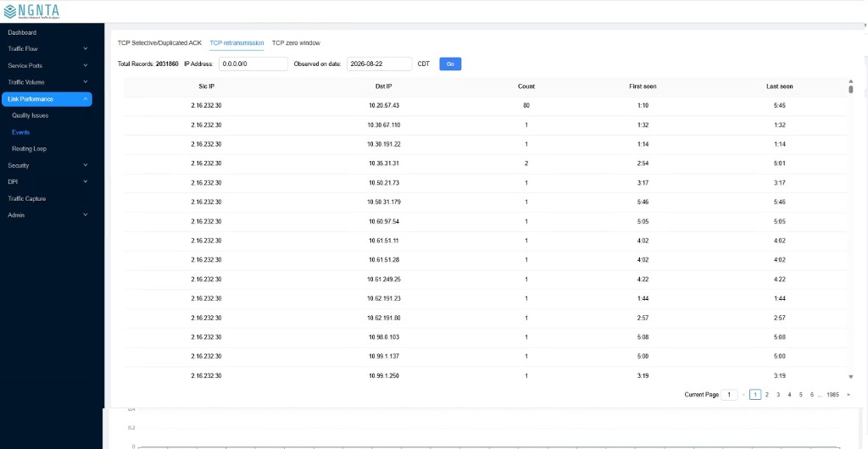Image resolution: width=868 pixels, height=449 pixels.
Task: Open Quality Issues submenu item
Action: [30, 115]
